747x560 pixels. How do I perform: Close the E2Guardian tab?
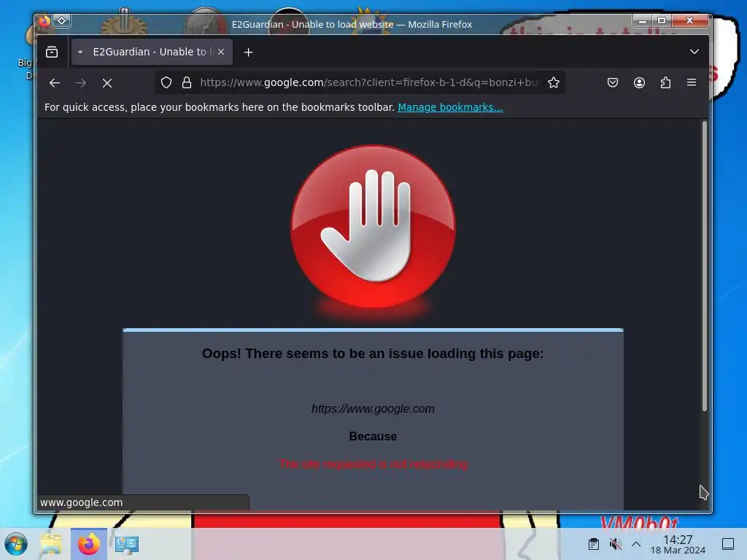click(221, 52)
